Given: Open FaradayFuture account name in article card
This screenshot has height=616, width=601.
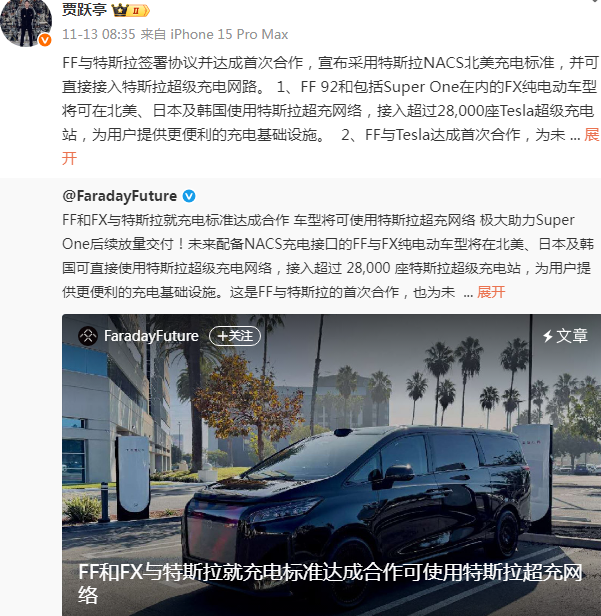Looking at the screenshot, I should [x=151, y=336].
